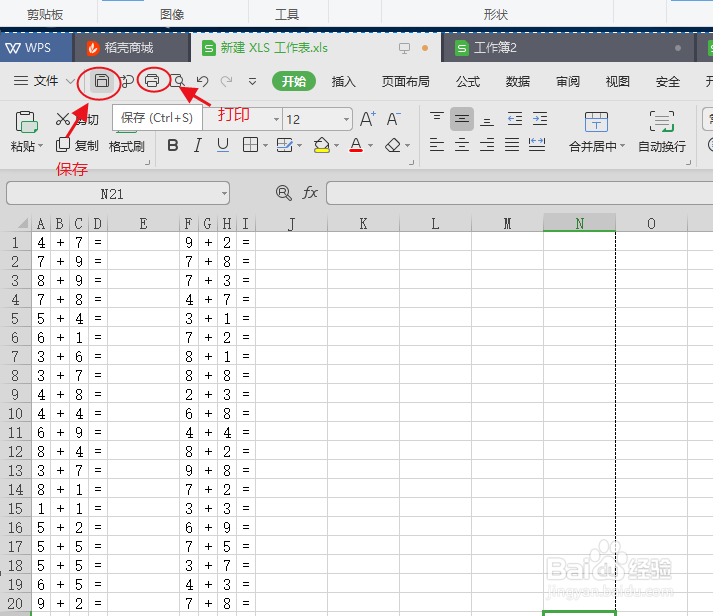This screenshot has height=616, width=713.
Task: Switch to the Page Layout ribbon tab
Action: 406,82
